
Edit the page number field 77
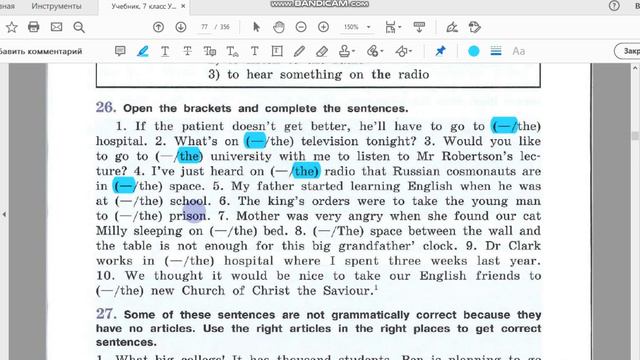204,27
